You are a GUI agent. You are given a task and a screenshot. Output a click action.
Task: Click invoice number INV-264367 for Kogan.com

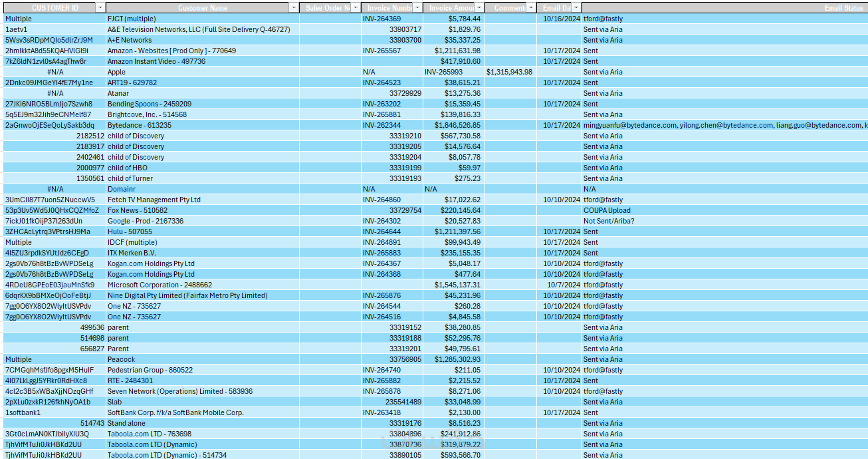point(392,263)
